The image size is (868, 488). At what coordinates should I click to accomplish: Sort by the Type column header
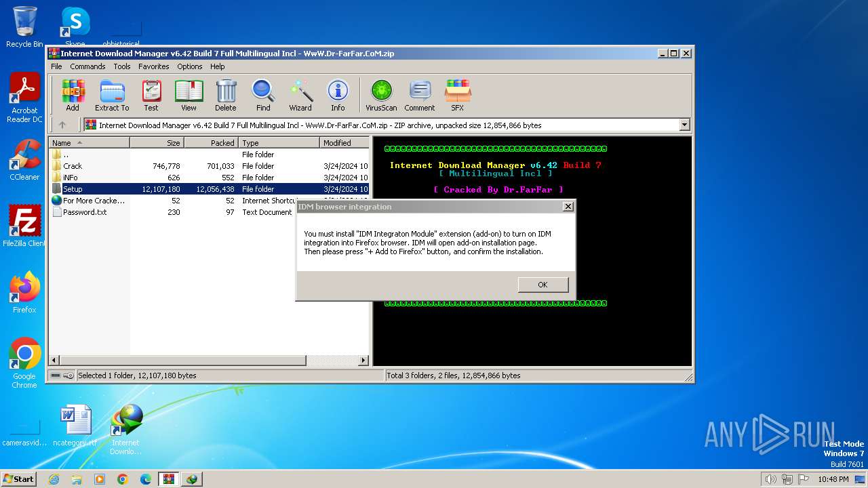pyautogui.click(x=279, y=143)
